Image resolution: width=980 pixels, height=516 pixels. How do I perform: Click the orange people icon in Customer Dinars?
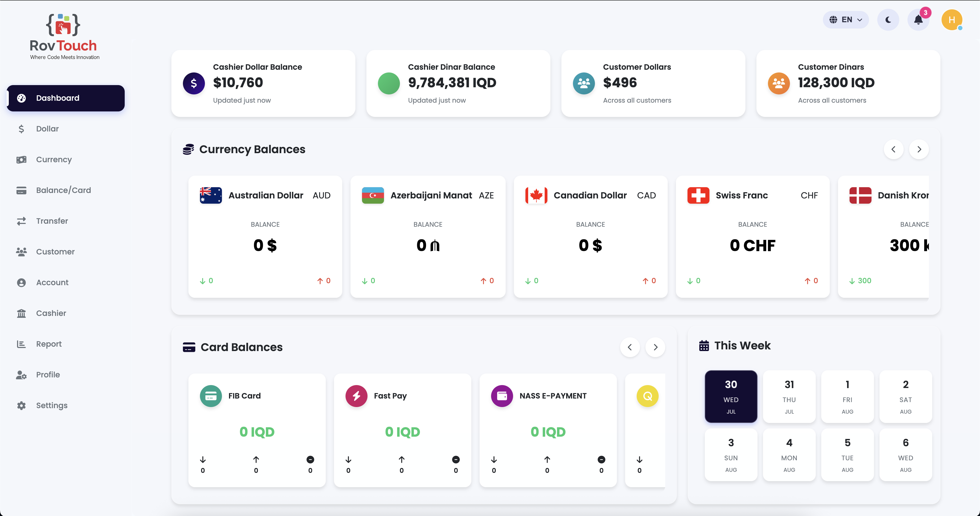pyautogui.click(x=779, y=83)
